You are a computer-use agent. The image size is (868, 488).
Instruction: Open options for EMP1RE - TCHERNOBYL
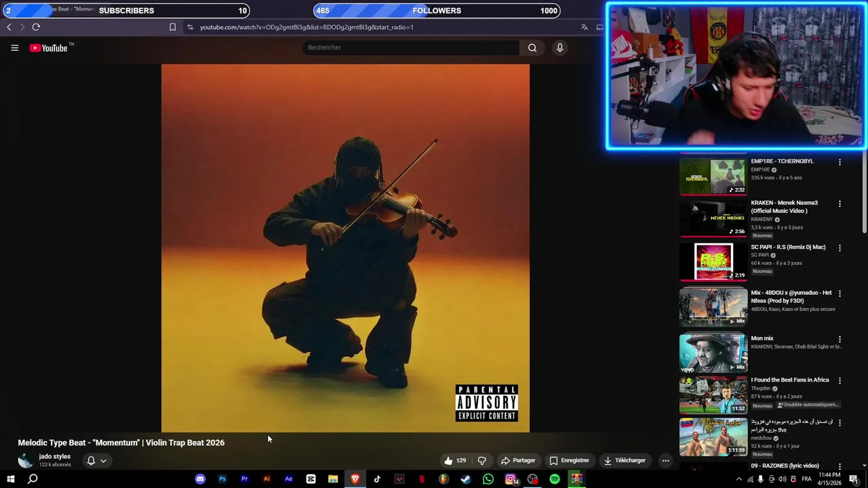click(840, 162)
